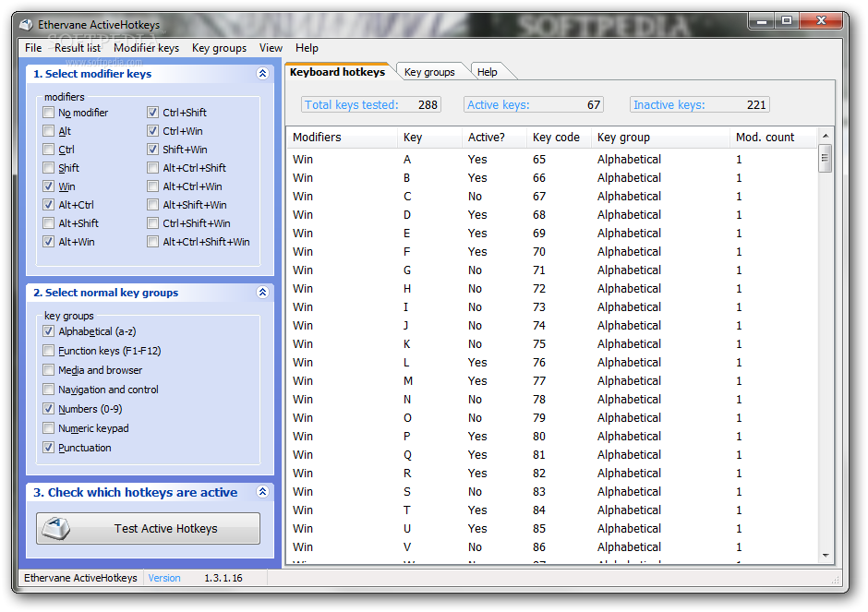Click the scrollbar up arrow
868x612 pixels.
point(826,136)
